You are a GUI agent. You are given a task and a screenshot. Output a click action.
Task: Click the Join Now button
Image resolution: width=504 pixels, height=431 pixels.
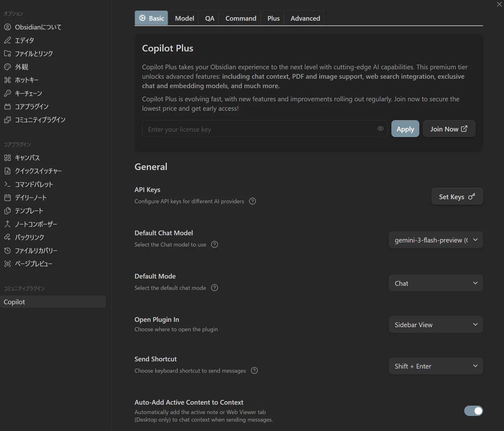click(449, 129)
